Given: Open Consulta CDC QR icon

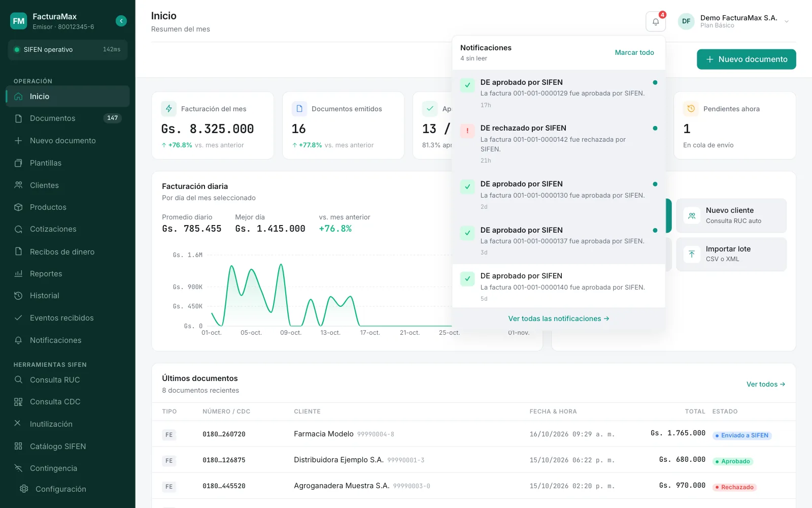Looking at the screenshot, I should click(x=19, y=402).
